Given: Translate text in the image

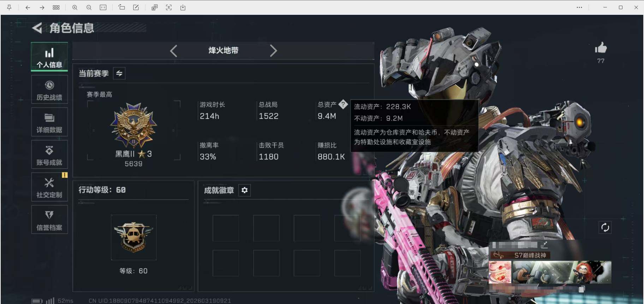Looking at the screenshot, I should [154, 7].
